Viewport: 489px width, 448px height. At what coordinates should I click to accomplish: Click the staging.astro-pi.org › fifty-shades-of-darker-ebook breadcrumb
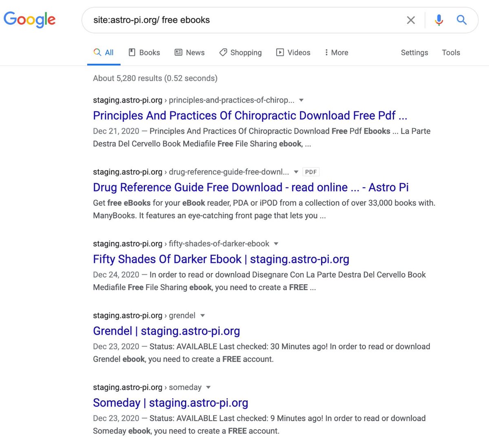181,244
